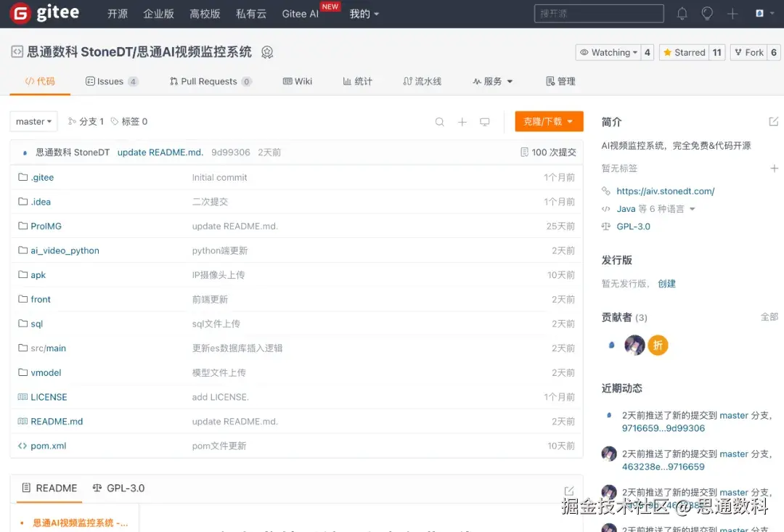Open the search icon above the file list

point(439,122)
